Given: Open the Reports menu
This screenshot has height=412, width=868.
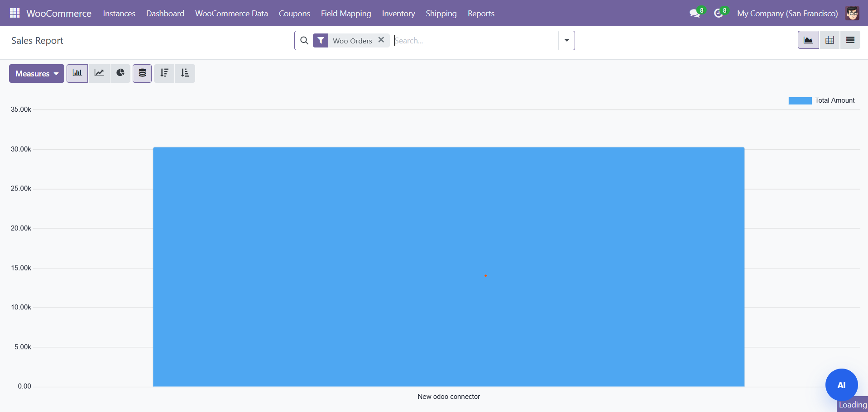Looking at the screenshot, I should 481,14.
